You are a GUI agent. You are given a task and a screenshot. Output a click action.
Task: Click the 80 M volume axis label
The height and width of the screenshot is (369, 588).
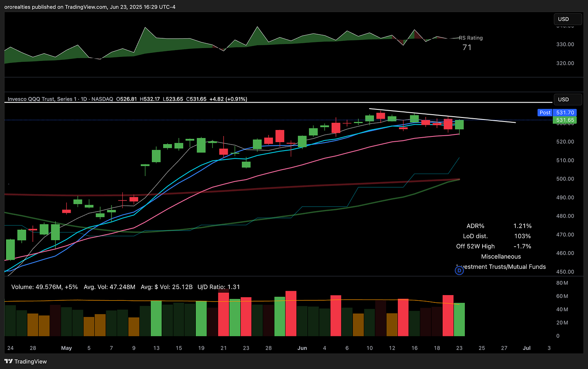(562, 283)
